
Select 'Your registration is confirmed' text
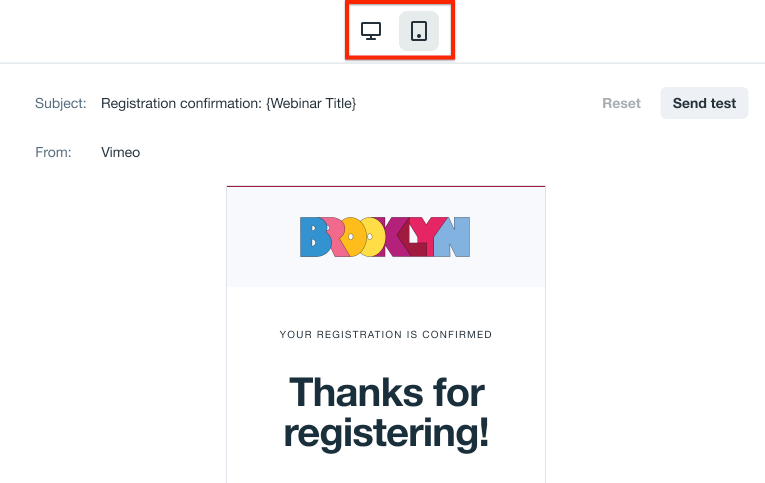coord(385,335)
